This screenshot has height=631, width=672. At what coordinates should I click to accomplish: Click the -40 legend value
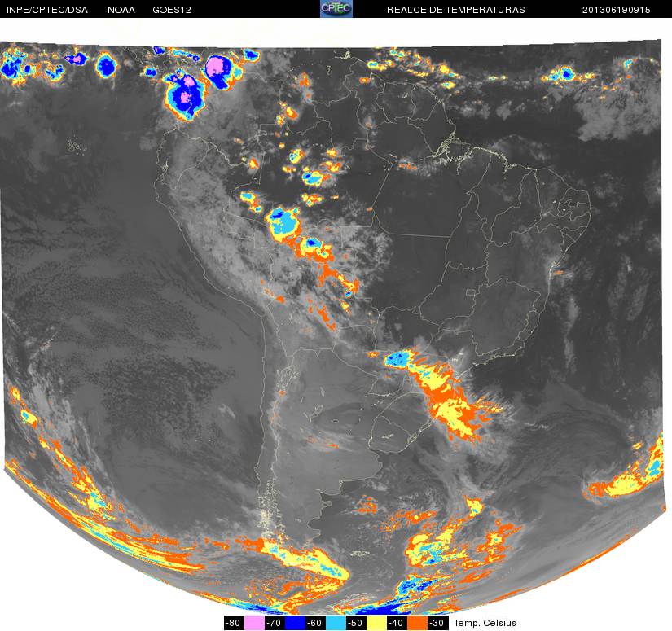click(396, 623)
